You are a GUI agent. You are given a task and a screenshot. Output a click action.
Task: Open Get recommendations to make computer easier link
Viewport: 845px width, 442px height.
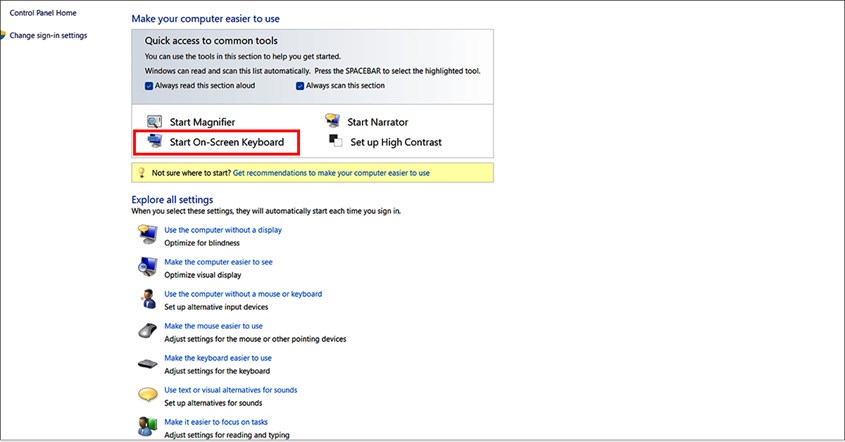point(331,173)
